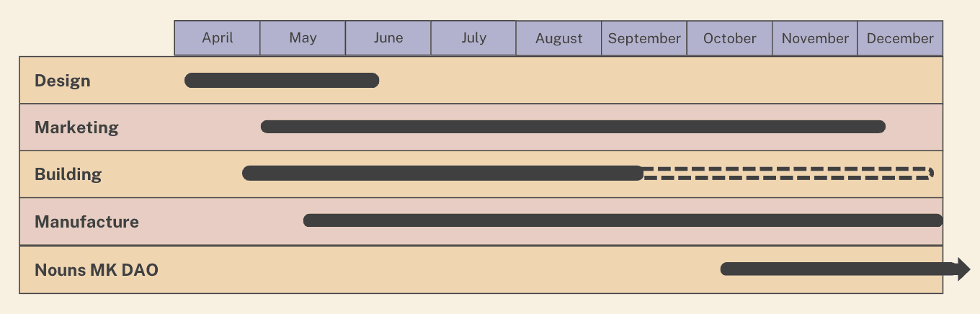Select the September month header
Screen dimensions: 980x314
(644, 38)
